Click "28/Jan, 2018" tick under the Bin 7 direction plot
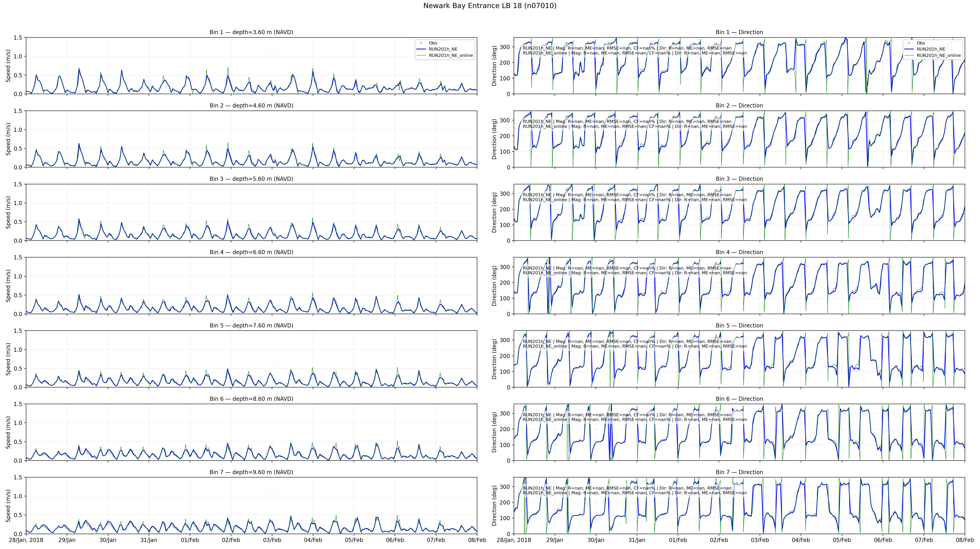The image size is (980, 549). (514, 540)
